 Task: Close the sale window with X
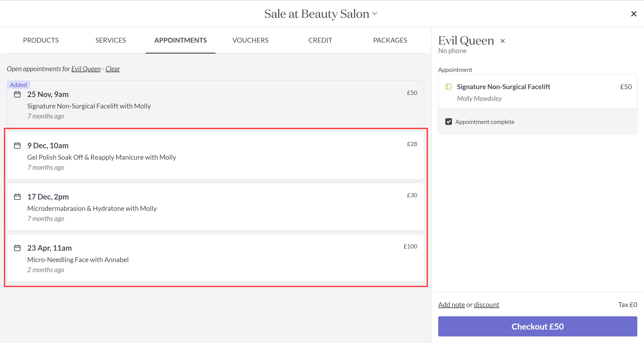point(633,14)
